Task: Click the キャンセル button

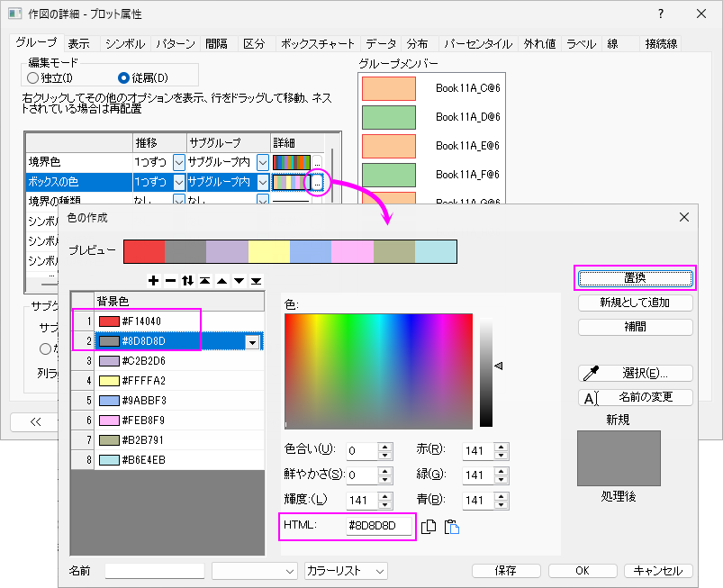Action: pos(658,571)
